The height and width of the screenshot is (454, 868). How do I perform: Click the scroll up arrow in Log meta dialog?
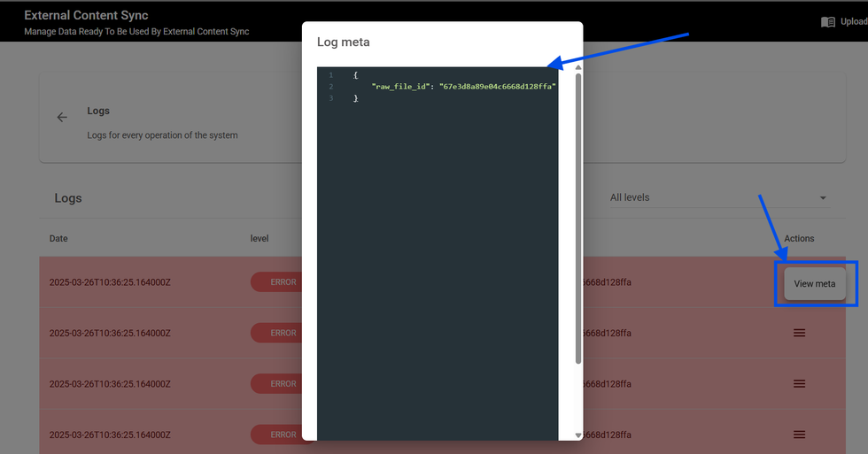(x=577, y=67)
